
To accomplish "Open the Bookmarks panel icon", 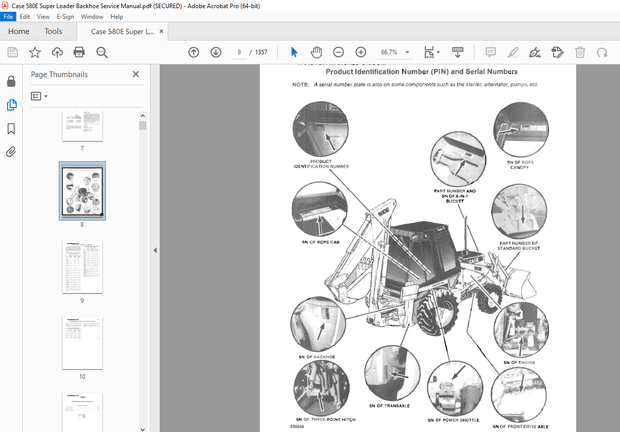I will (x=11, y=129).
